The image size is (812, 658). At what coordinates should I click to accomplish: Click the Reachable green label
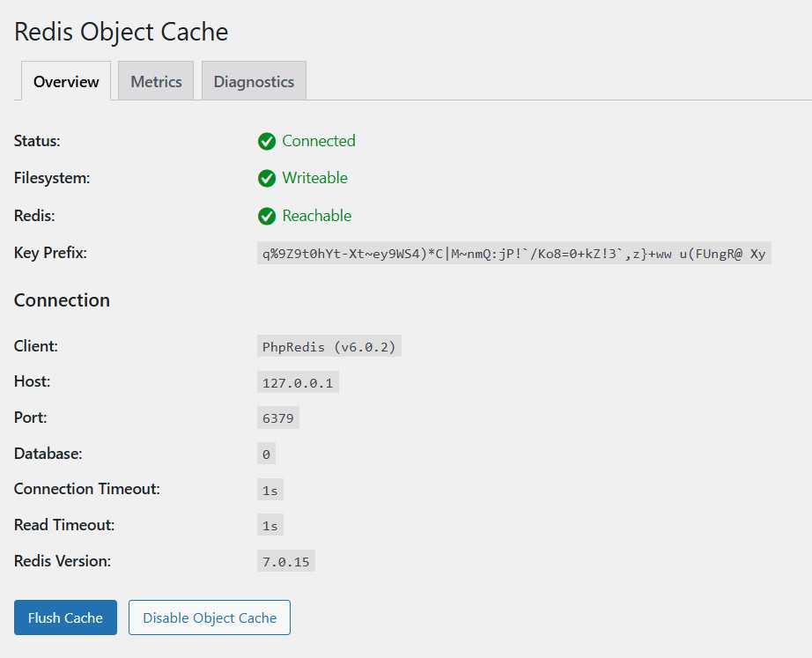pyautogui.click(x=316, y=216)
